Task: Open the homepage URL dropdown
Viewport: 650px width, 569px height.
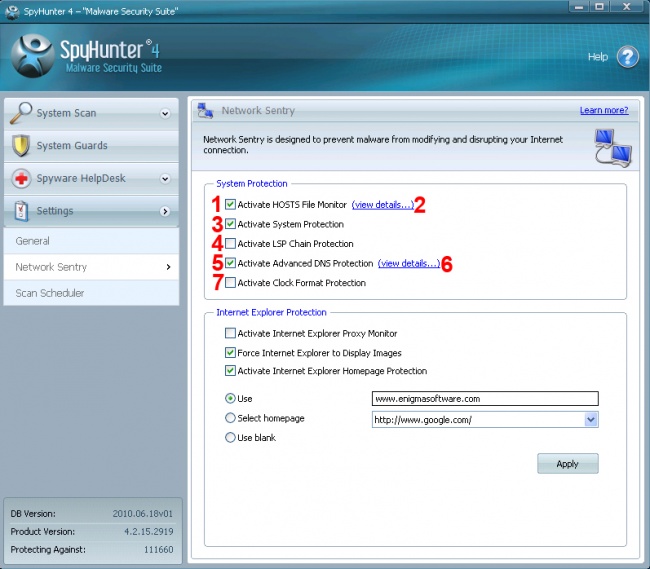Action: [x=590, y=420]
